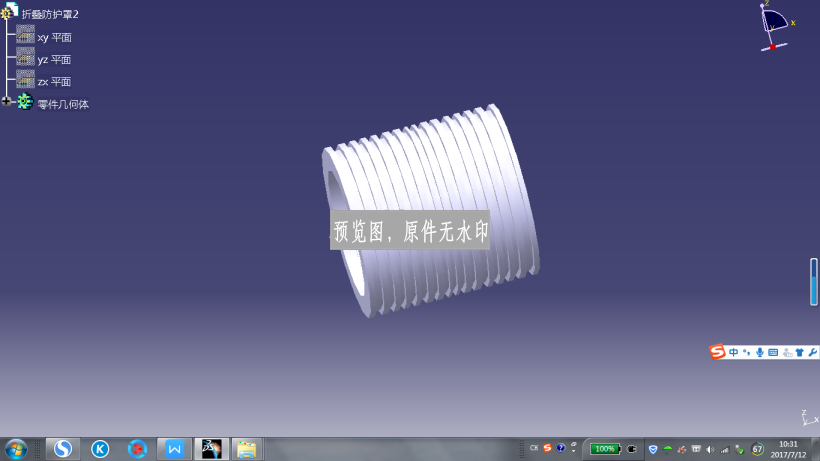Click the small axis triad at the bottom right

pos(810,418)
